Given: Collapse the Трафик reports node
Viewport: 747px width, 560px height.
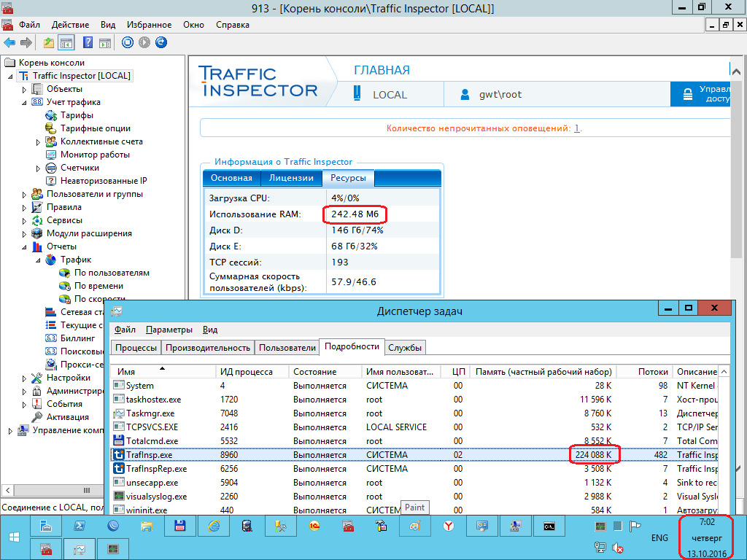Looking at the screenshot, I should tap(38, 260).
